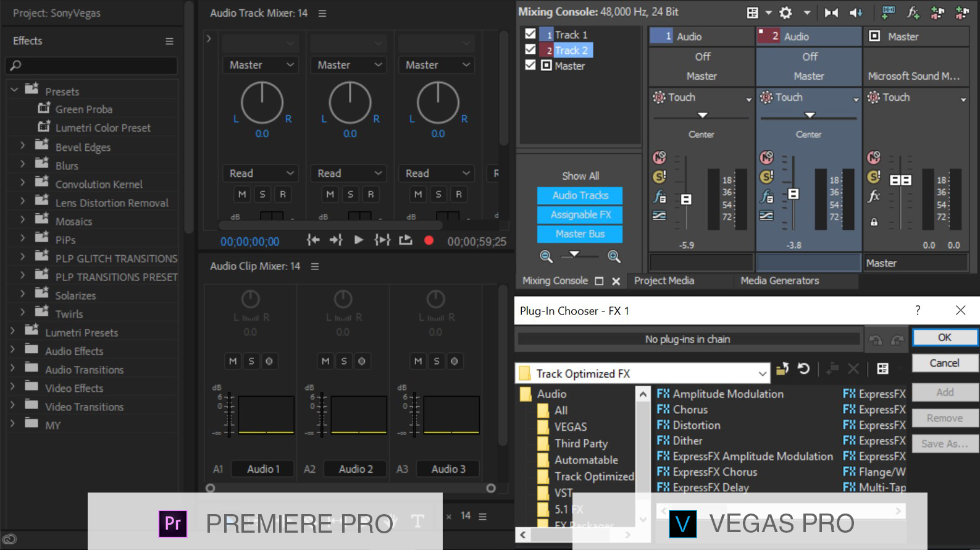The image size is (980, 550).
Task: Toggle Mute on first Audio Track Mixer channel
Action: [242, 194]
